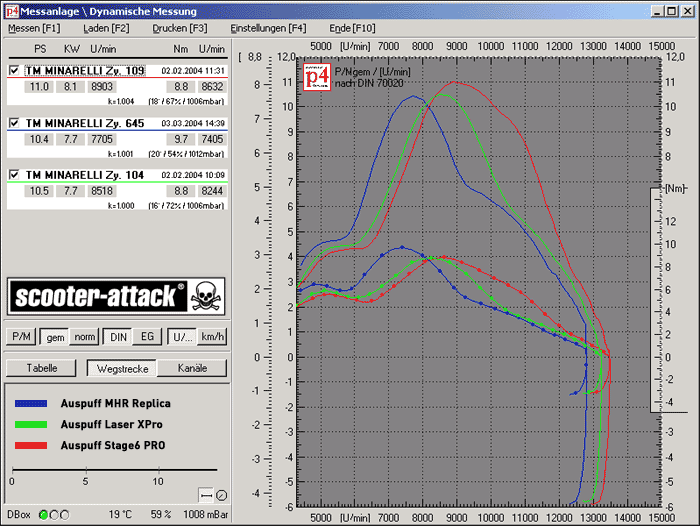Click the p4 title bar application icon
This screenshot has height=526, width=700.
12,11
